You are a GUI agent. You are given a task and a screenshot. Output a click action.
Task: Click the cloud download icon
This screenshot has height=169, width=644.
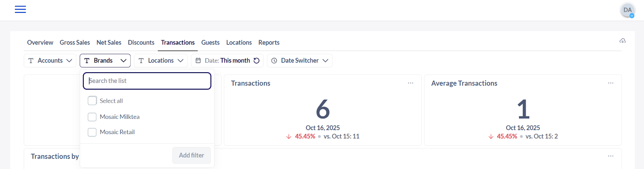point(622,41)
